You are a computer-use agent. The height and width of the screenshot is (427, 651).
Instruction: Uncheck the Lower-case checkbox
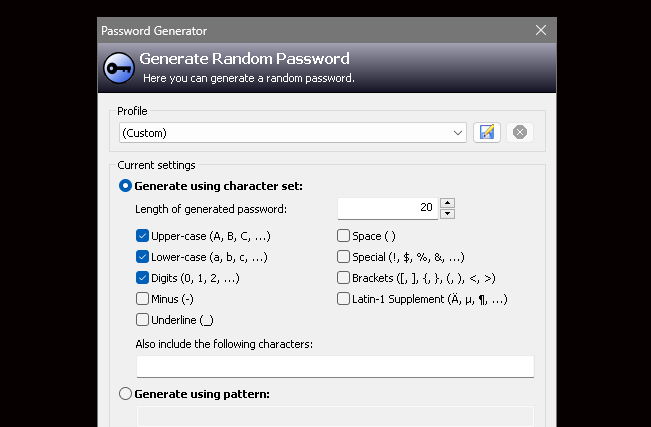click(142, 257)
